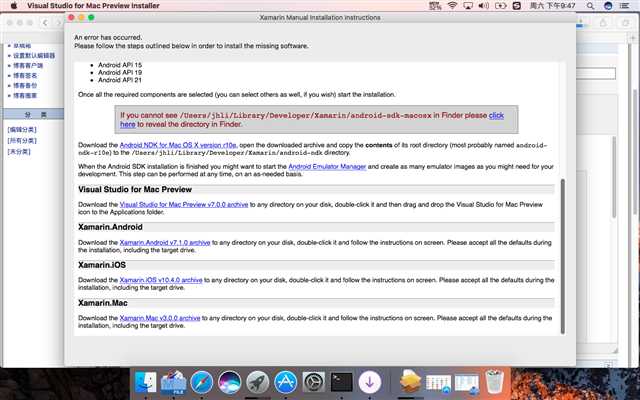Open the Dock spreadsheet window next to Trash
This screenshot has height=400, width=640.
click(x=467, y=384)
